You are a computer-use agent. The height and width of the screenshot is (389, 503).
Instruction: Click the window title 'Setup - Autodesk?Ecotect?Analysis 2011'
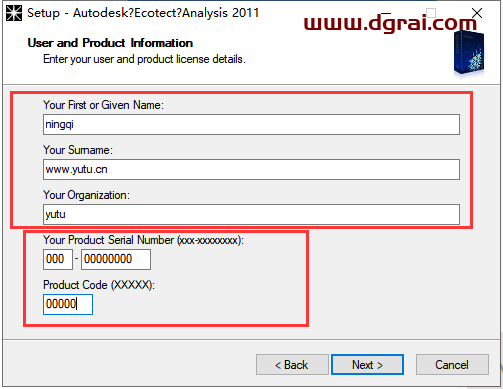tap(143, 13)
